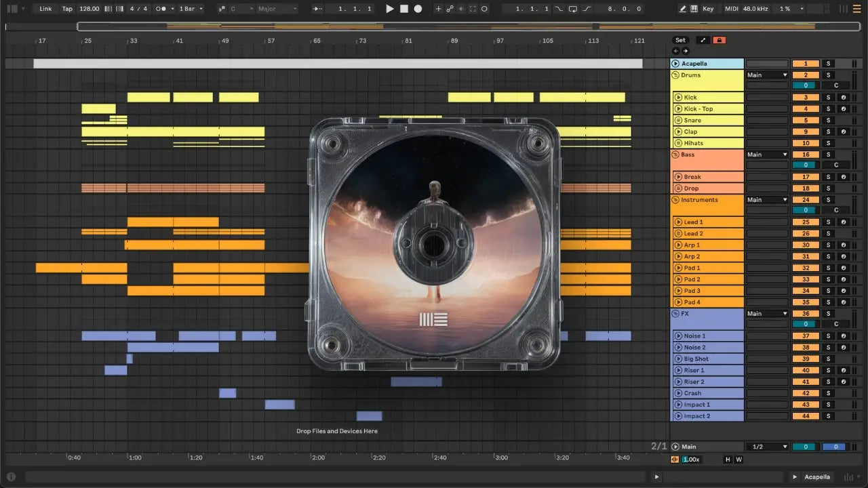Viewport: 868px width, 488px height.
Task: Toggle the arrangement Loop switch icon
Action: [573, 9]
